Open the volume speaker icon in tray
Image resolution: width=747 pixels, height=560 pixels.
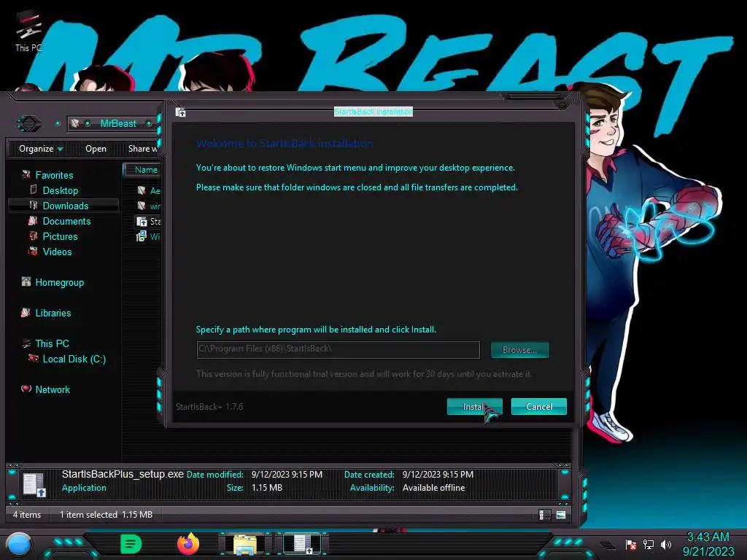(666, 545)
